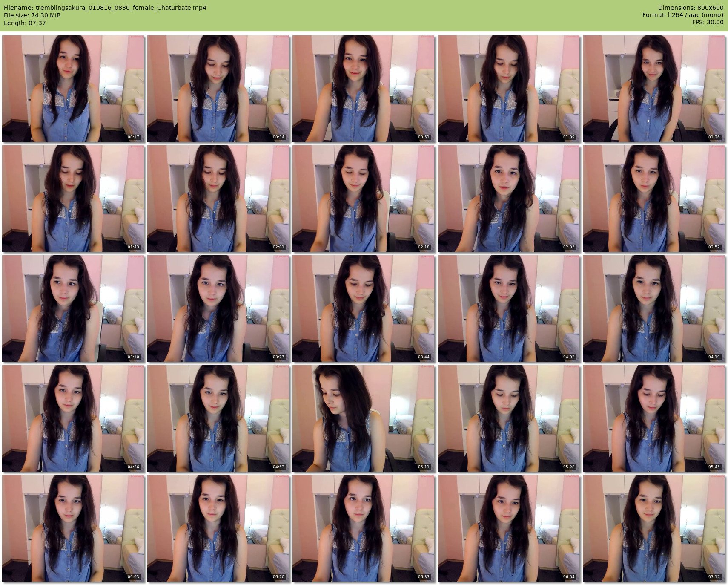
Task: Pick the thumbnail marked 00:51
Action: 364,89
